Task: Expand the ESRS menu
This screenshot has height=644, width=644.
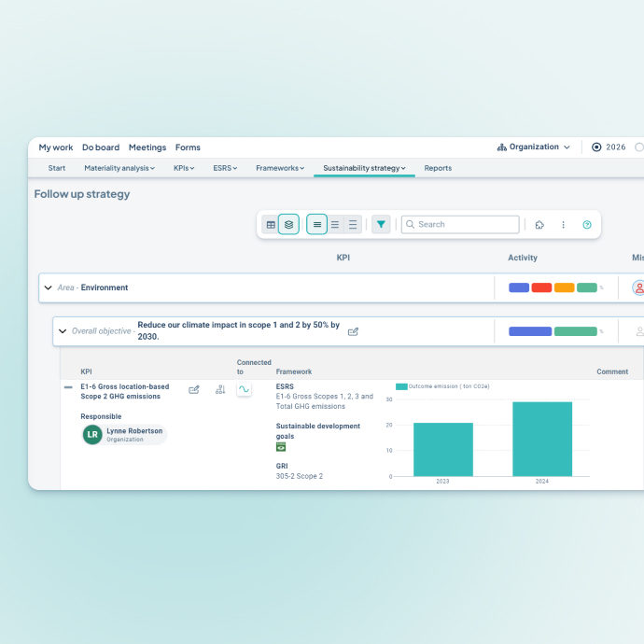Action: (225, 168)
